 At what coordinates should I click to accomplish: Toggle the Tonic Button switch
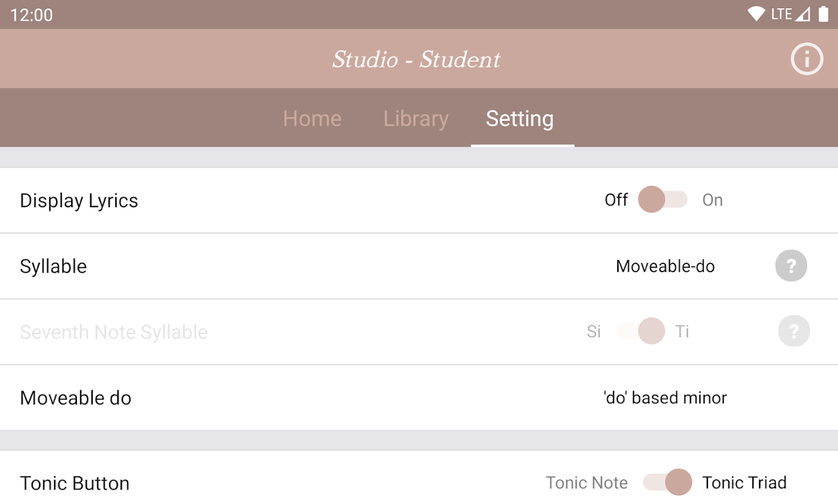[667, 483]
